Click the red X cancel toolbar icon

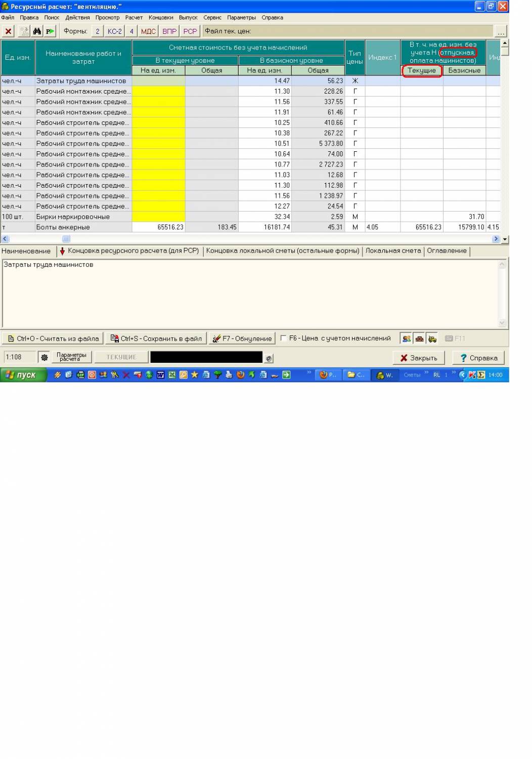coord(8,31)
